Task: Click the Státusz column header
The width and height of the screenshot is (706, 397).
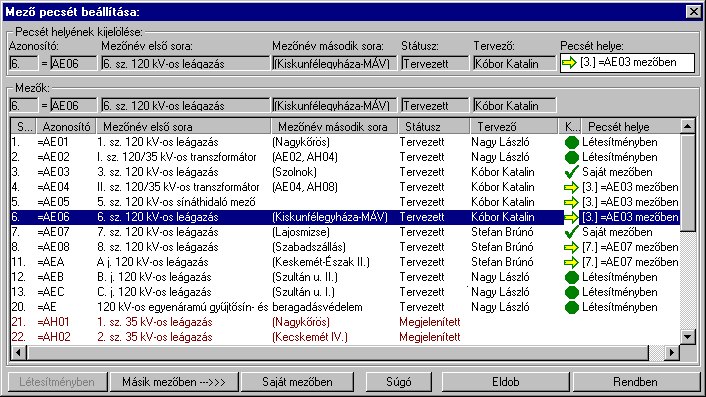Action: 434,127
